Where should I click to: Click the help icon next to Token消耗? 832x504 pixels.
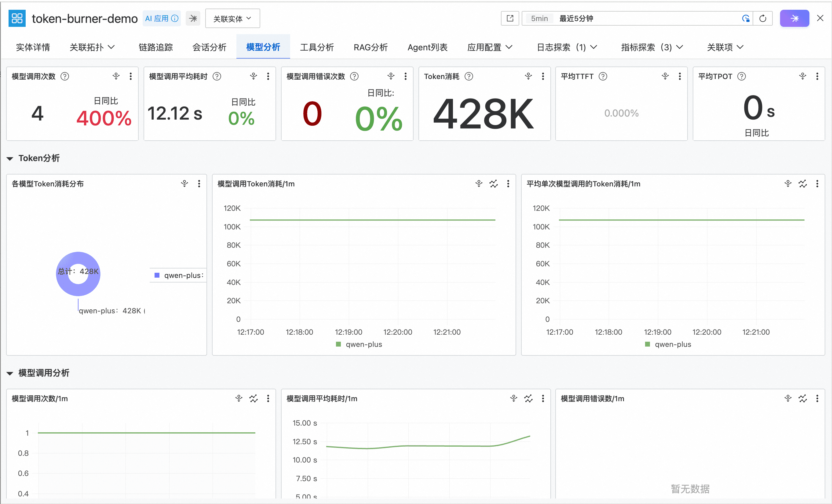[469, 77]
